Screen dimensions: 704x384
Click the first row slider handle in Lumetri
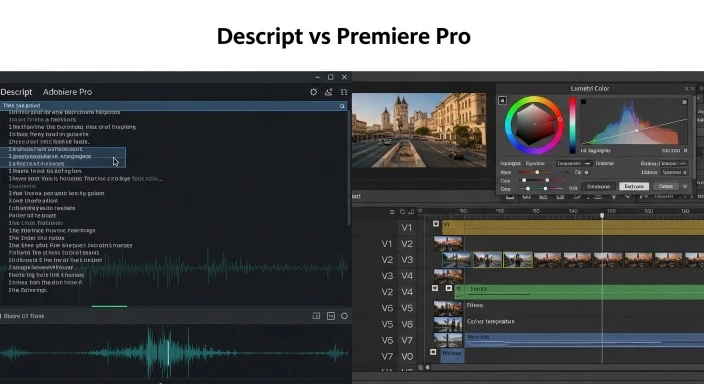click(x=537, y=172)
